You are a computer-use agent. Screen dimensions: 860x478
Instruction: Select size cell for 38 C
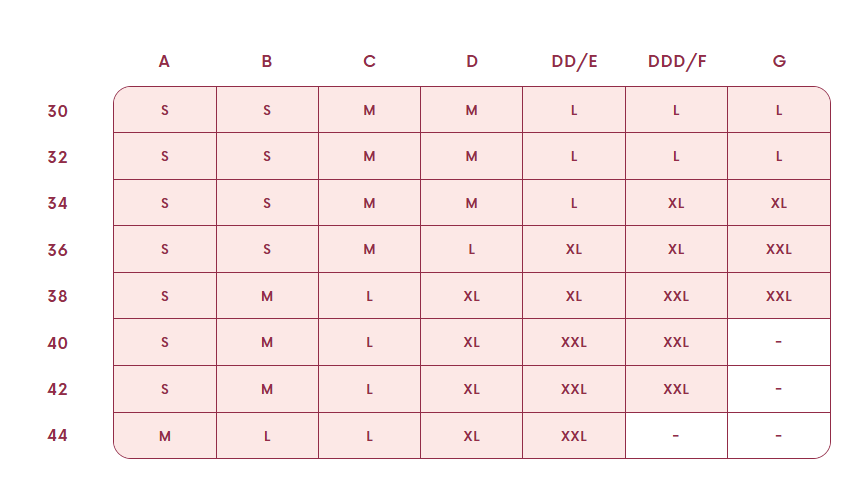coord(369,296)
